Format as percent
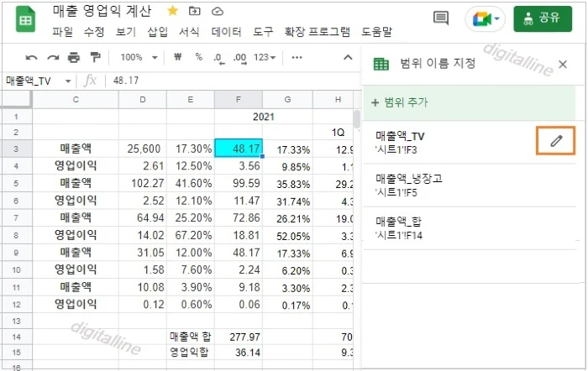588x371 pixels. coord(199,57)
